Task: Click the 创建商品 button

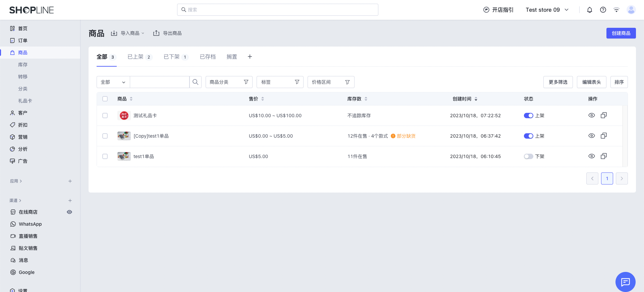Action: coord(621,33)
